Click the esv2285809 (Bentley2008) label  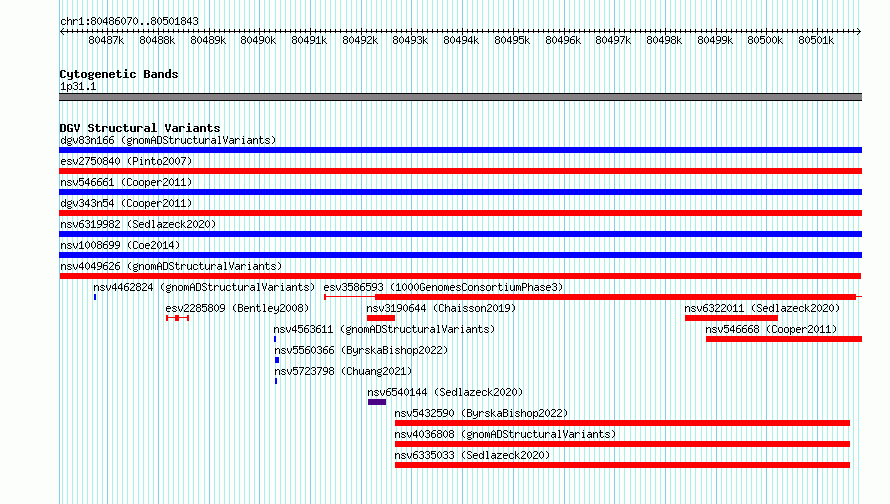pyautogui.click(x=237, y=308)
